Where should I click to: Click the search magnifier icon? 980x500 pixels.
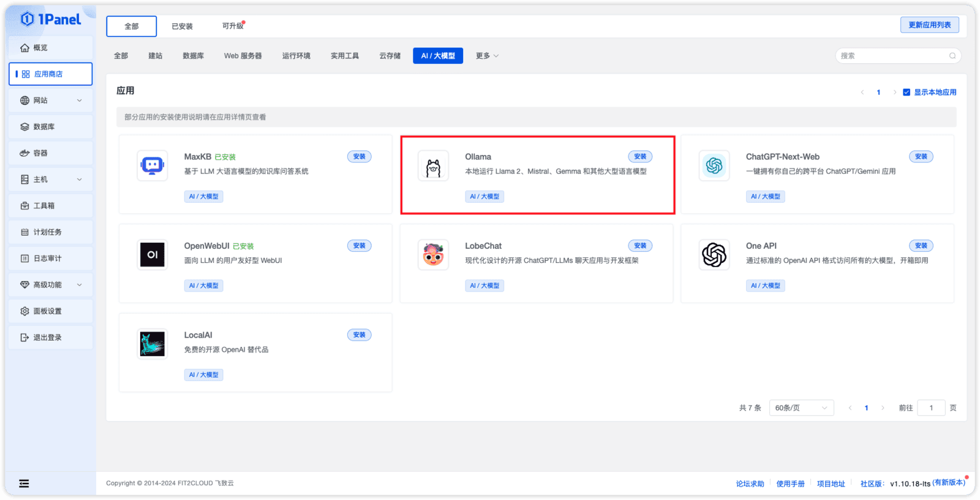[952, 56]
